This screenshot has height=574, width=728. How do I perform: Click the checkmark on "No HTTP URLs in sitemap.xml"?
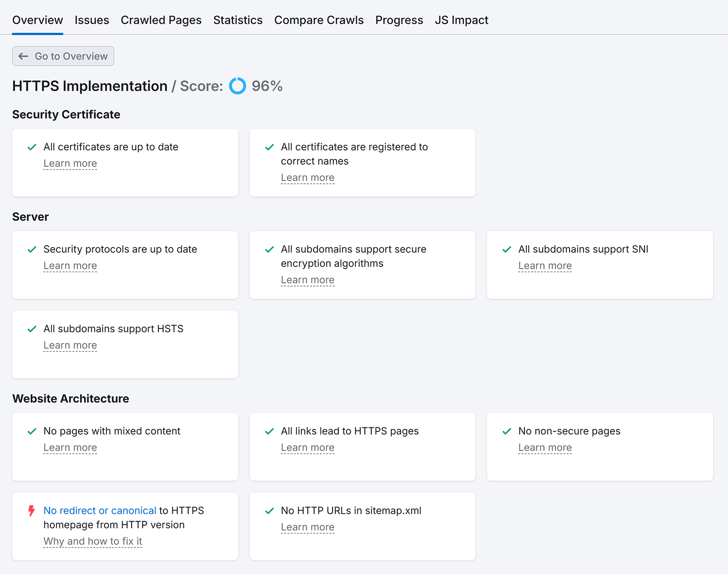pyautogui.click(x=269, y=511)
